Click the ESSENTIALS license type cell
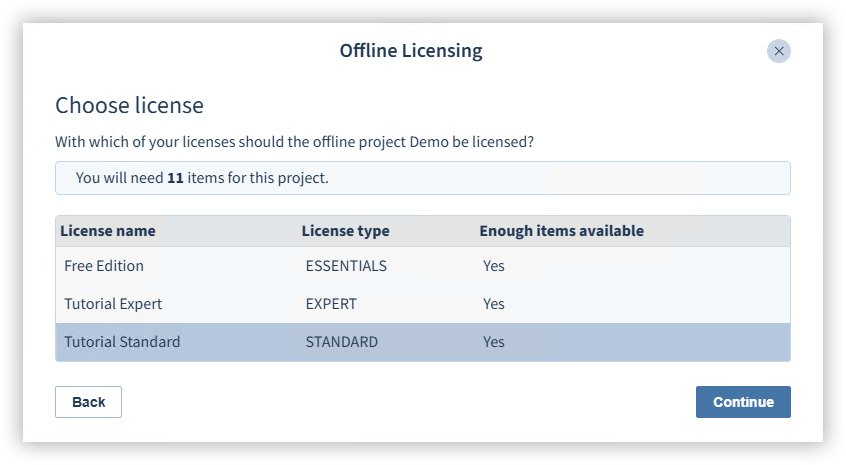This screenshot has width=846, height=465. coord(346,266)
